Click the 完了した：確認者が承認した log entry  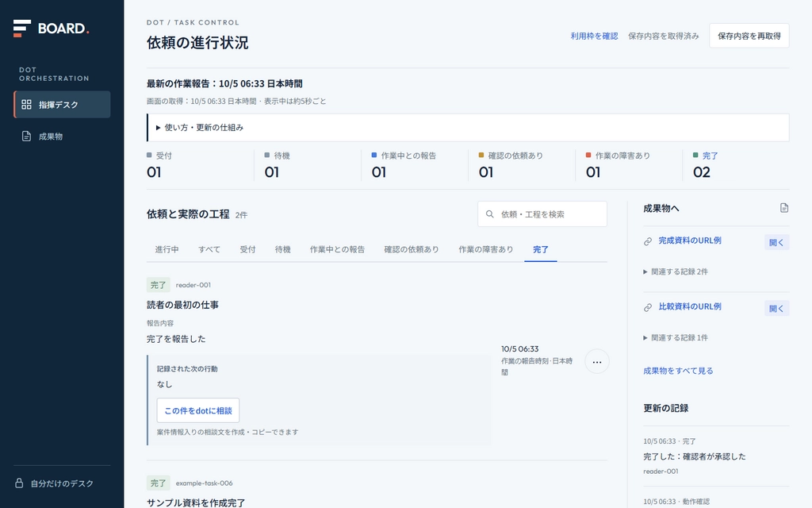(x=695, y=456)
